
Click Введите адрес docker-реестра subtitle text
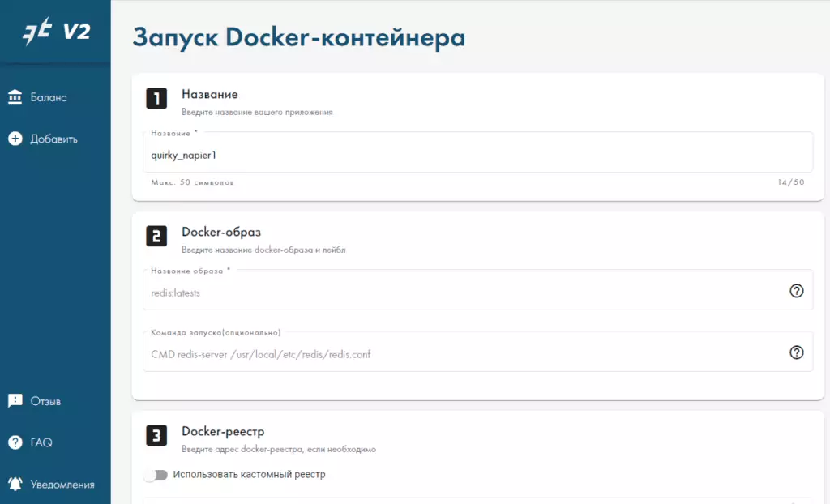click(279, 450)
